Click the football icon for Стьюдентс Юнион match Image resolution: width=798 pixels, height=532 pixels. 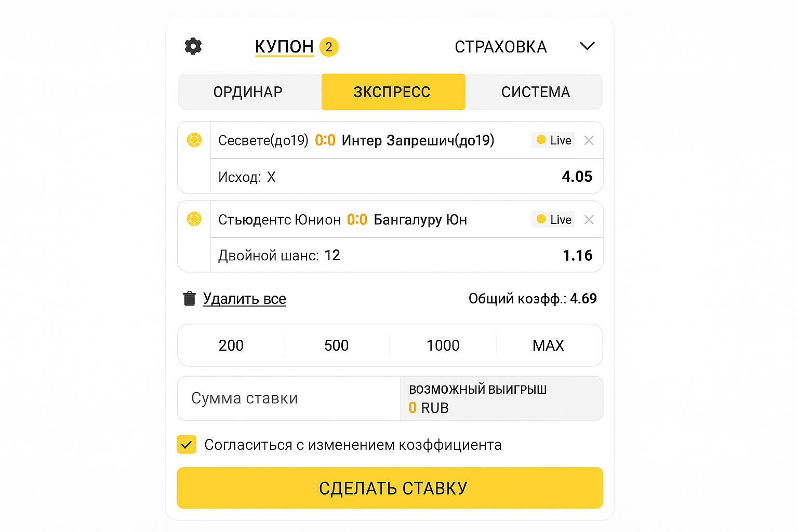tap(194, 219)
